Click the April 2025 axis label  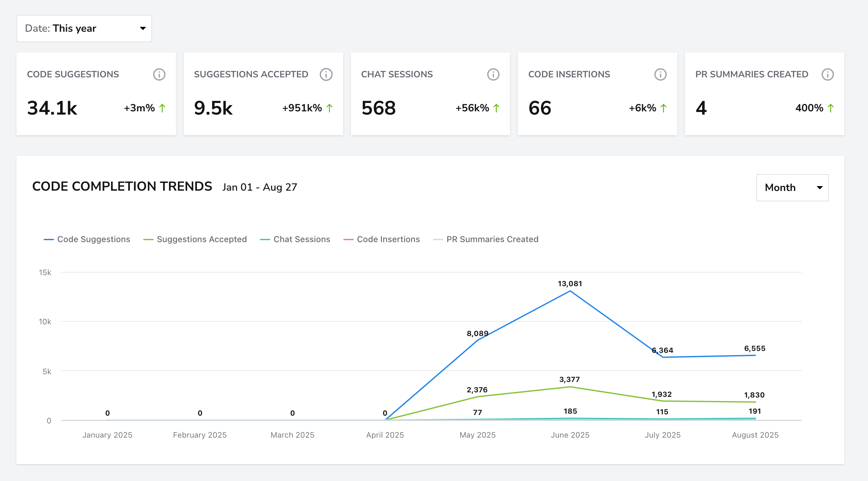point(385,435)
